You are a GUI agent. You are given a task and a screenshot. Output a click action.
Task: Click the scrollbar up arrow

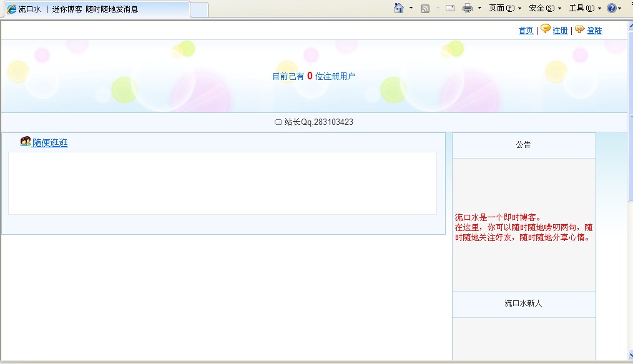631,26
